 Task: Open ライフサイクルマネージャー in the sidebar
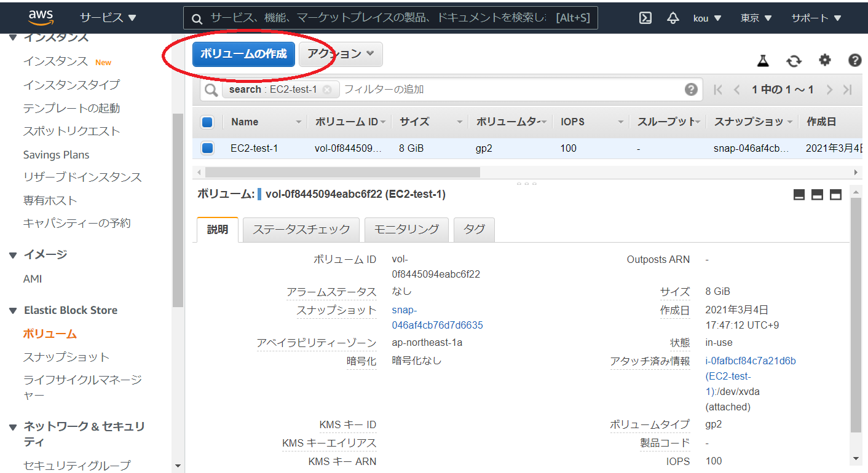(x=82, y=388)
